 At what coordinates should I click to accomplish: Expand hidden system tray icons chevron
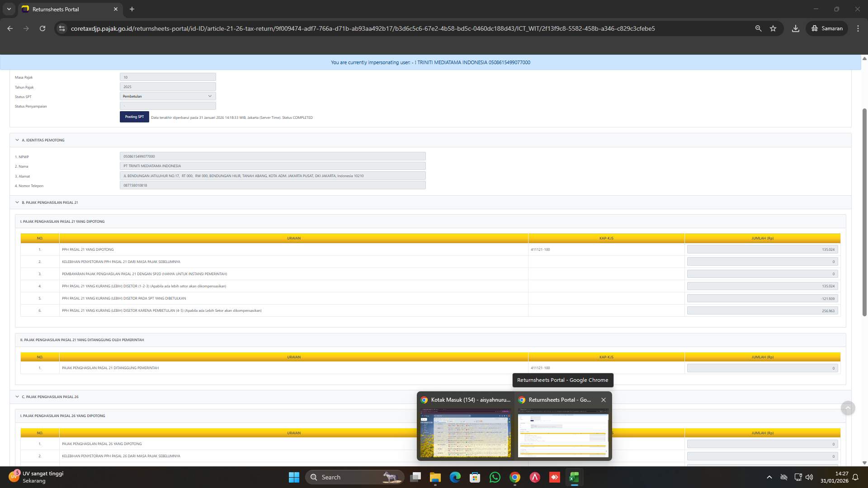point(769,477)
